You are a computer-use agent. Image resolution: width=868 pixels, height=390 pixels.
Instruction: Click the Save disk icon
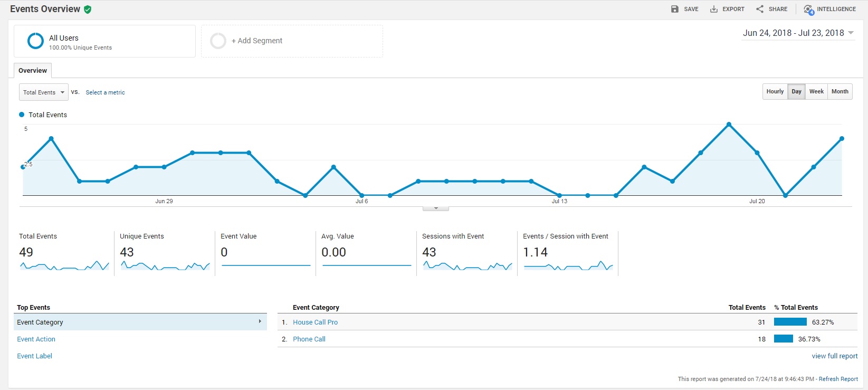click(674, 9)
